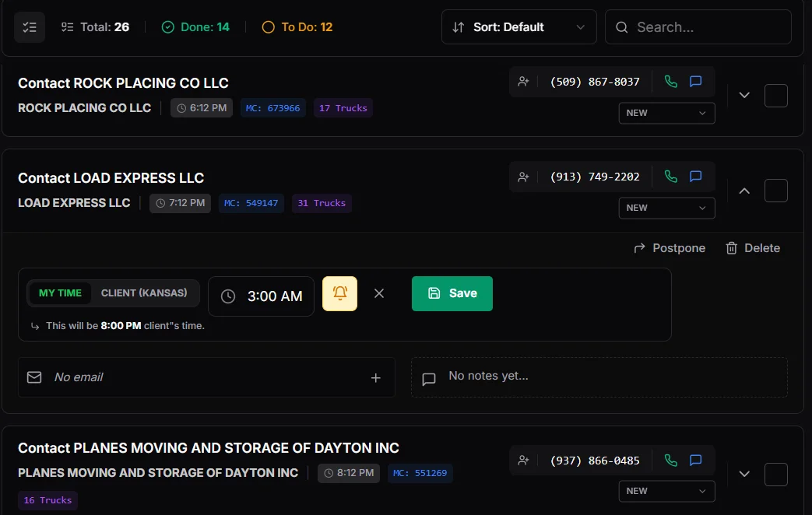Click the No notes yet area

(599, 377)
